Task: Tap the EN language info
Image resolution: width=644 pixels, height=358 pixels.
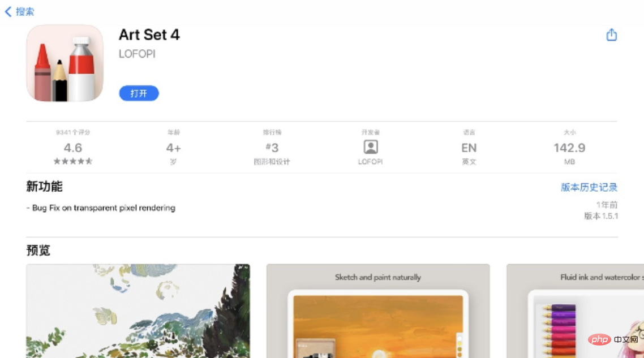Action: click(469, 148)
